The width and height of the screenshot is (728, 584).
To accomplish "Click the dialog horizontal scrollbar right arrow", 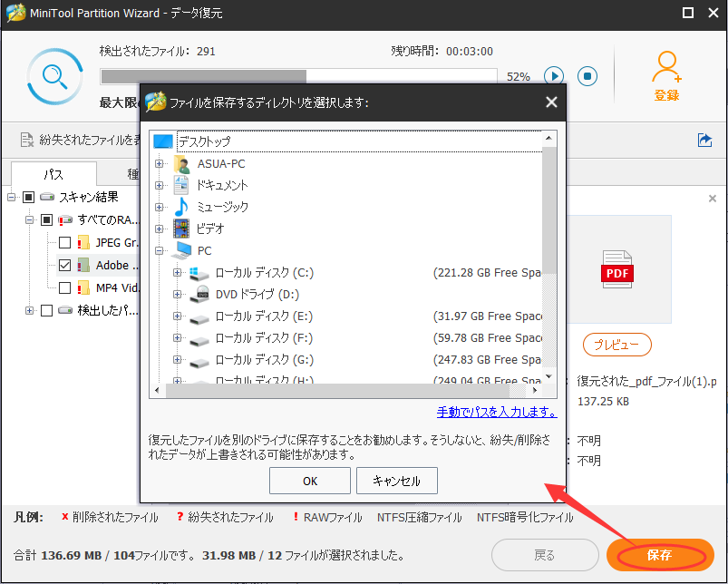I will (534, 391).
